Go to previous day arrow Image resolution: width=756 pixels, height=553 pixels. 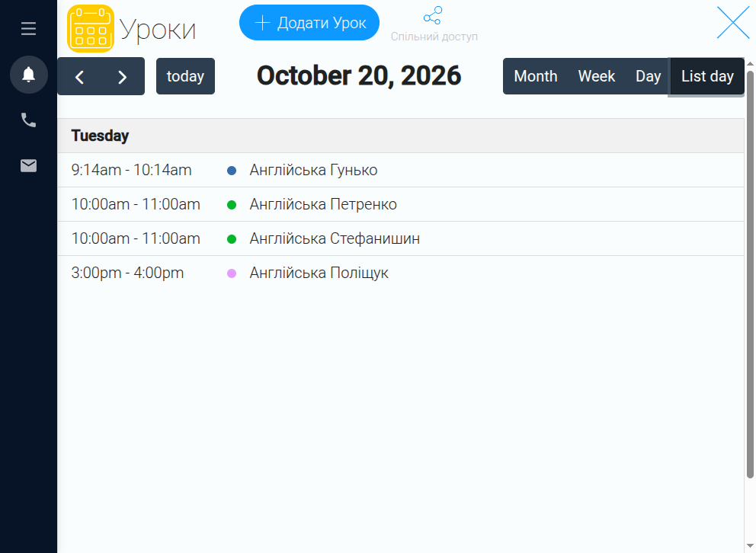point(79,77)
